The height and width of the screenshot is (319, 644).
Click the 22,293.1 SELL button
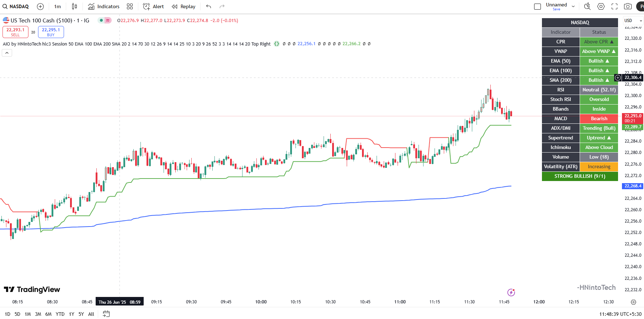tap(15, 32)
